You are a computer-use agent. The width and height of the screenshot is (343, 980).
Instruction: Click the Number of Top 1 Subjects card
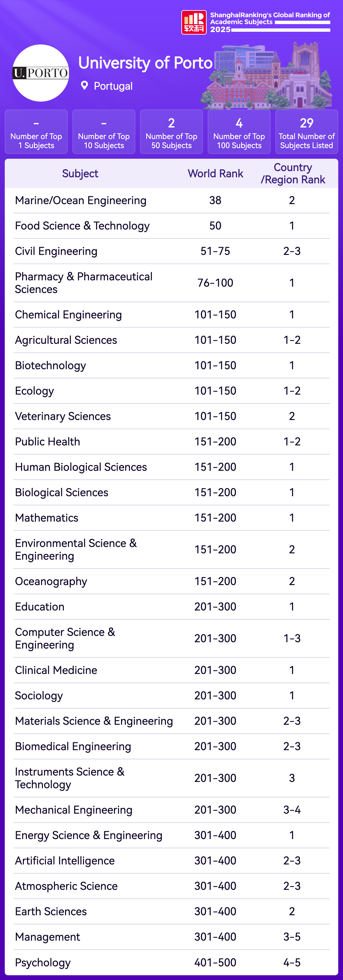tap(36, 132)
